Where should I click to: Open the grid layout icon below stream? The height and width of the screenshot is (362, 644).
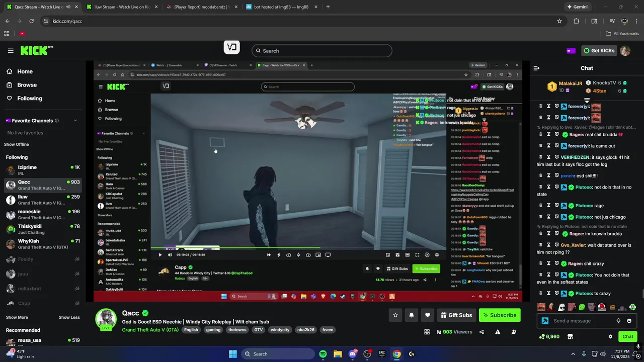(x=427, y=332)
